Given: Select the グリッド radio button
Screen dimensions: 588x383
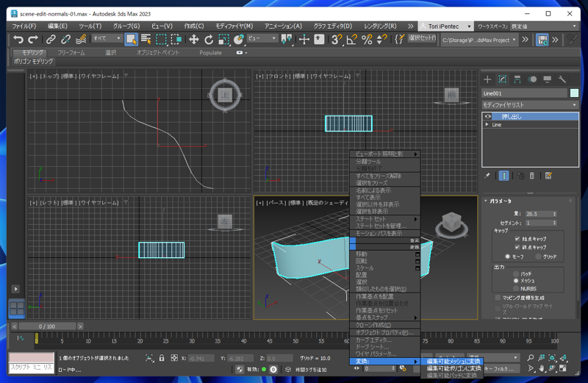Looking at the screenshot, I should point(539,257).
